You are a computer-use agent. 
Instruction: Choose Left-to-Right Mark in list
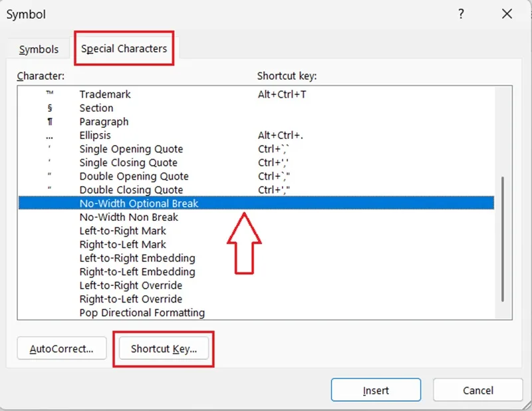click(x=256, y=231)
